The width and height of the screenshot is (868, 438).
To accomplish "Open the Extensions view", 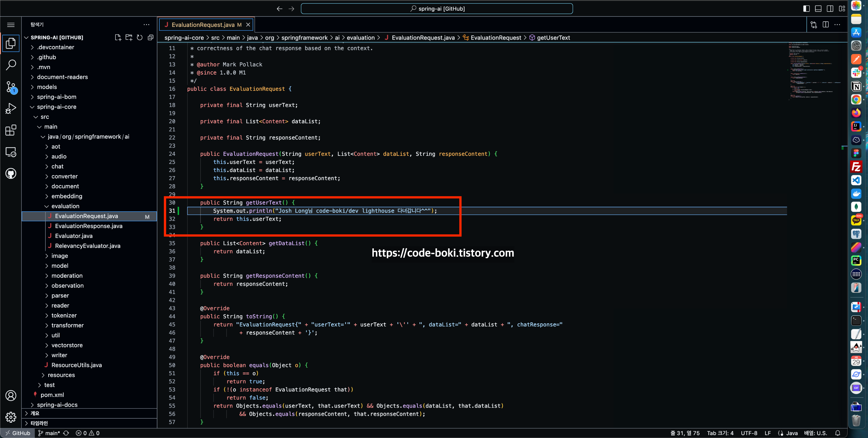I will click(11, 130).
